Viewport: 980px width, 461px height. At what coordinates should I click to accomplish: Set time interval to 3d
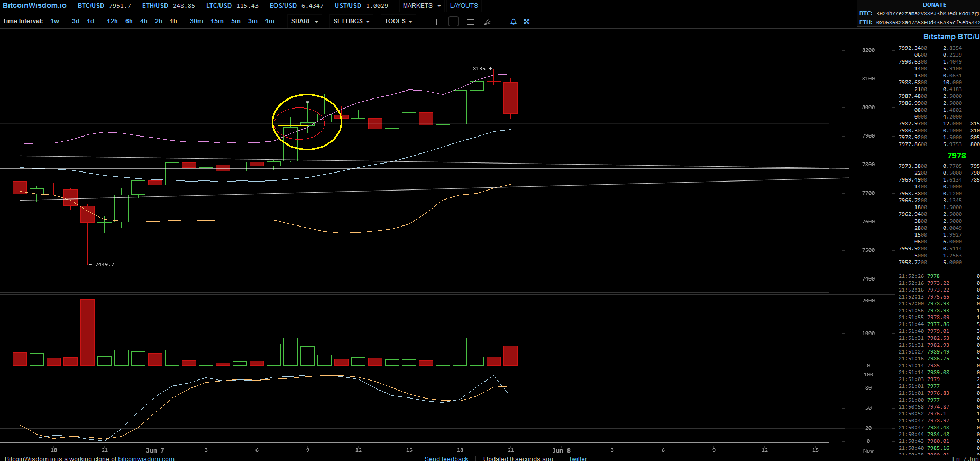[x=76, y=21]
